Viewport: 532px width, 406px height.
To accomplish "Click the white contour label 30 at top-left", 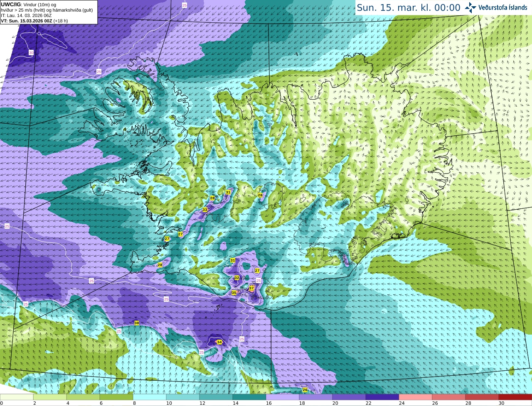I will click(x=31, y=53).
